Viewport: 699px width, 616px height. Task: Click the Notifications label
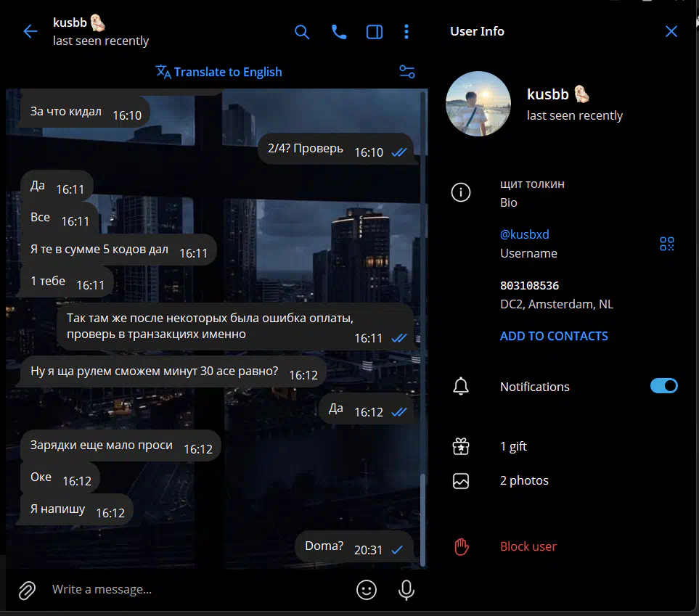534,387
